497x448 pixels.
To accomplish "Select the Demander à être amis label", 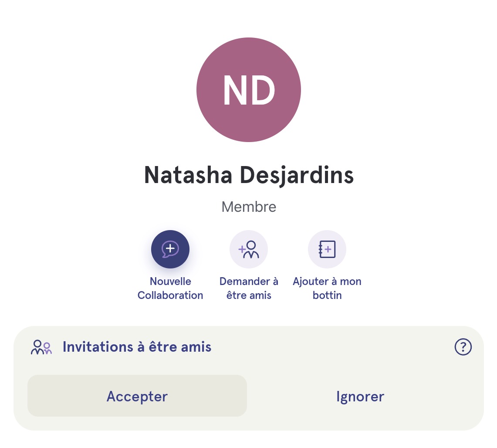I will click(x=249, y=288).
